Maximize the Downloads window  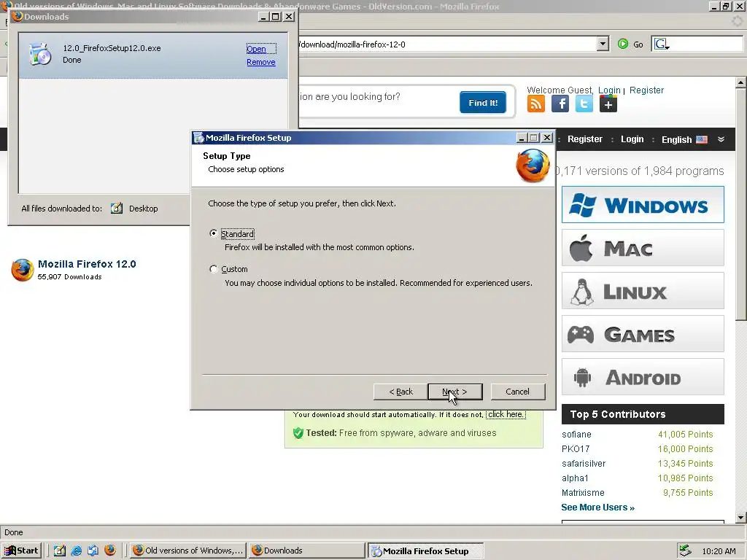(x=275, y=17)
